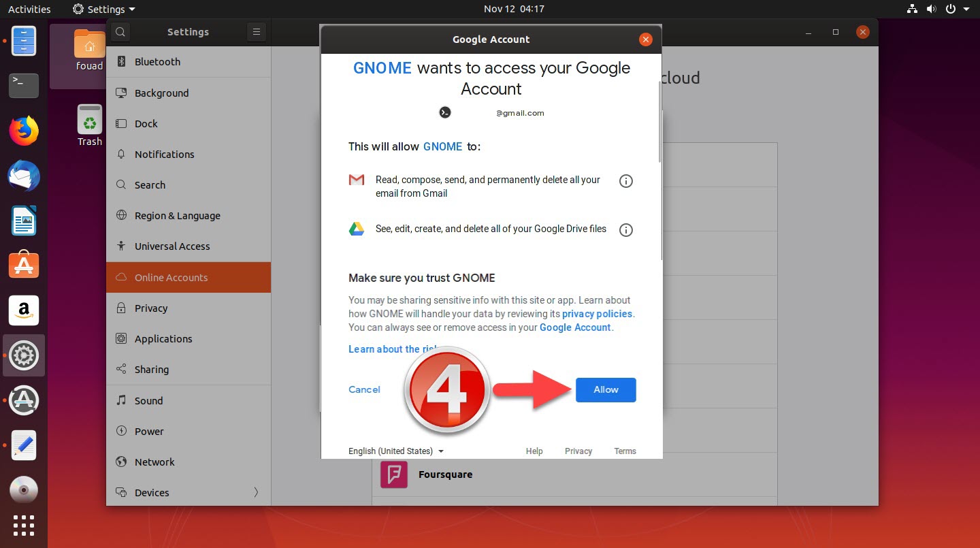
Task: Click the blue Allow button
Action: [x=606, y=389]
